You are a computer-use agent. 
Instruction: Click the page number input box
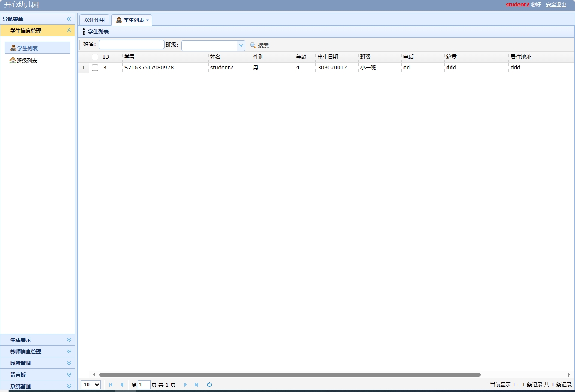[x=144, y=385]
